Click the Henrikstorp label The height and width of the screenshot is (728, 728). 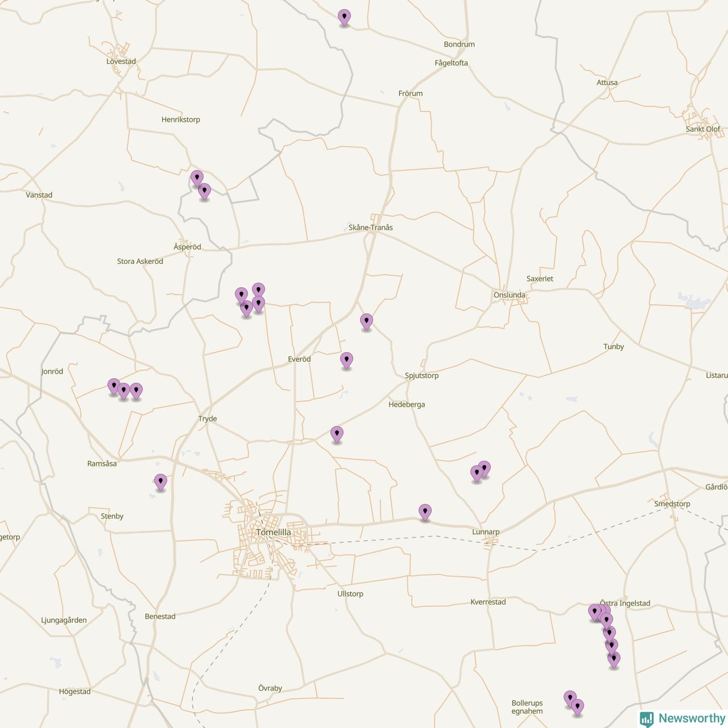pos(181,119)
